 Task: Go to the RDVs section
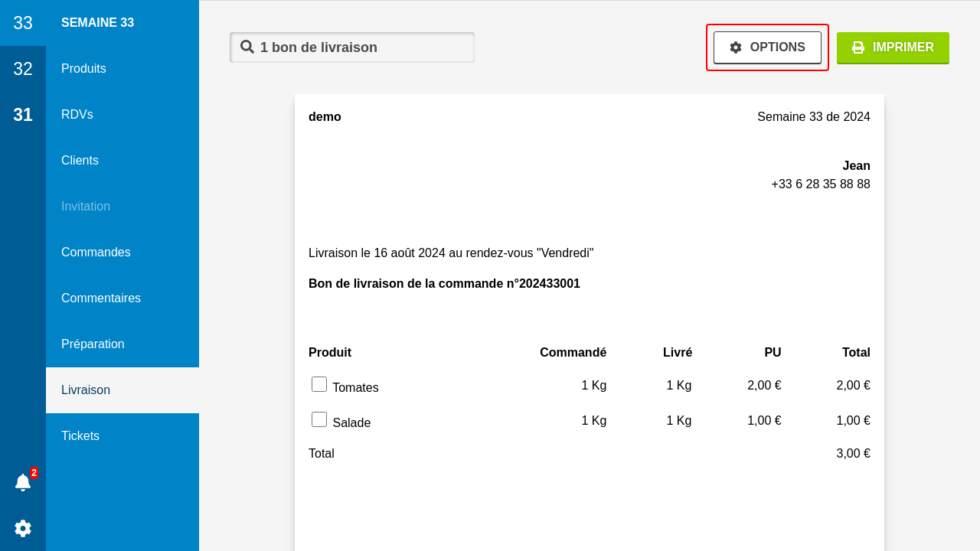pyautogui.click(x=77, y=115)
